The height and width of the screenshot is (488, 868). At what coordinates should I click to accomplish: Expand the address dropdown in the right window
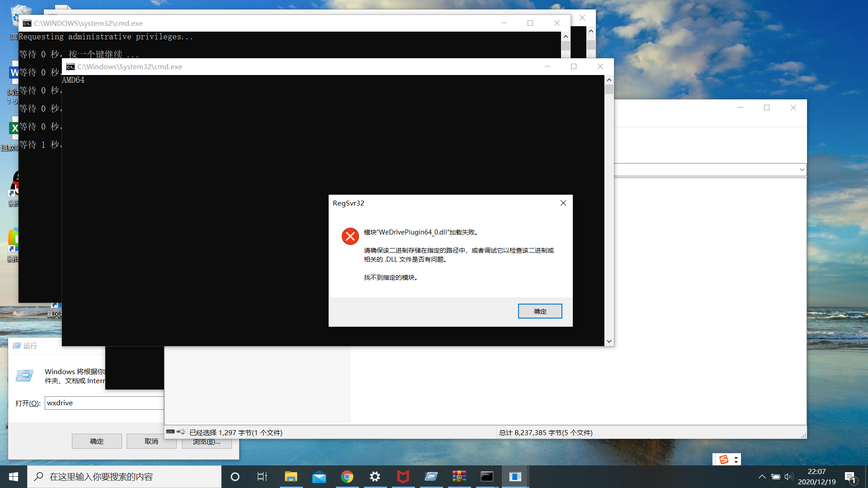(802, 169)
